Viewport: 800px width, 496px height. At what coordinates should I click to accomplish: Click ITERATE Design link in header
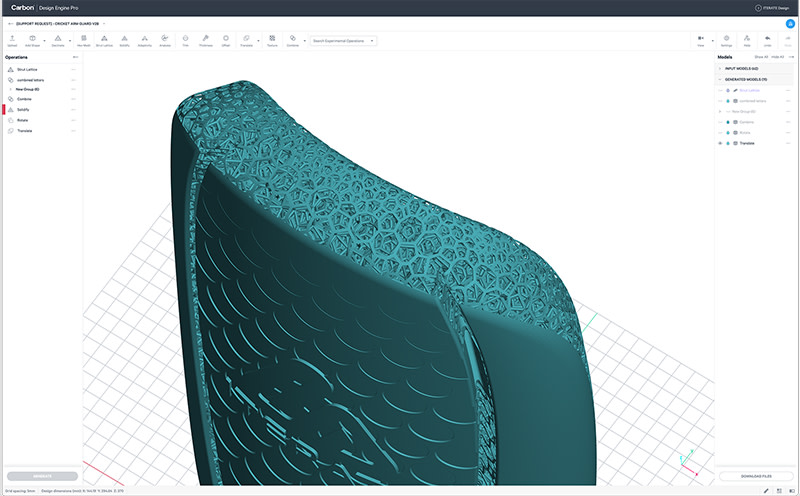click(x=776, y=8)
